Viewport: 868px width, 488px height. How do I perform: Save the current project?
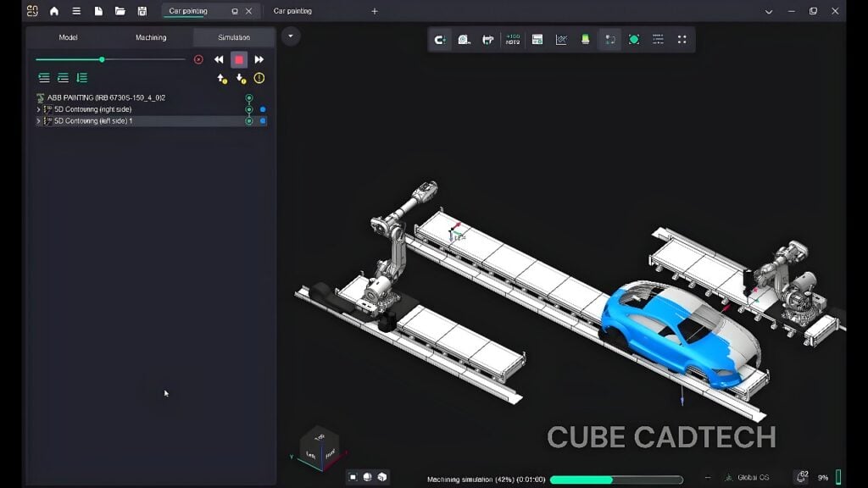point(142,11)
